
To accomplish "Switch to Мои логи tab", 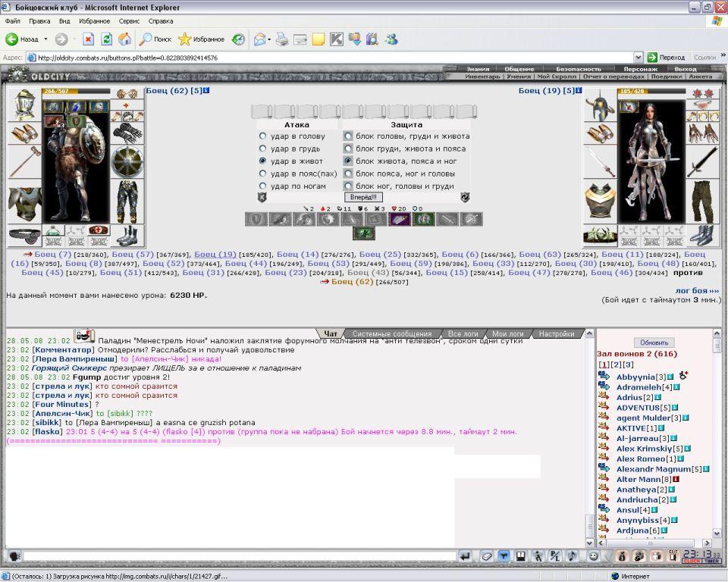I will pos(507,333).
